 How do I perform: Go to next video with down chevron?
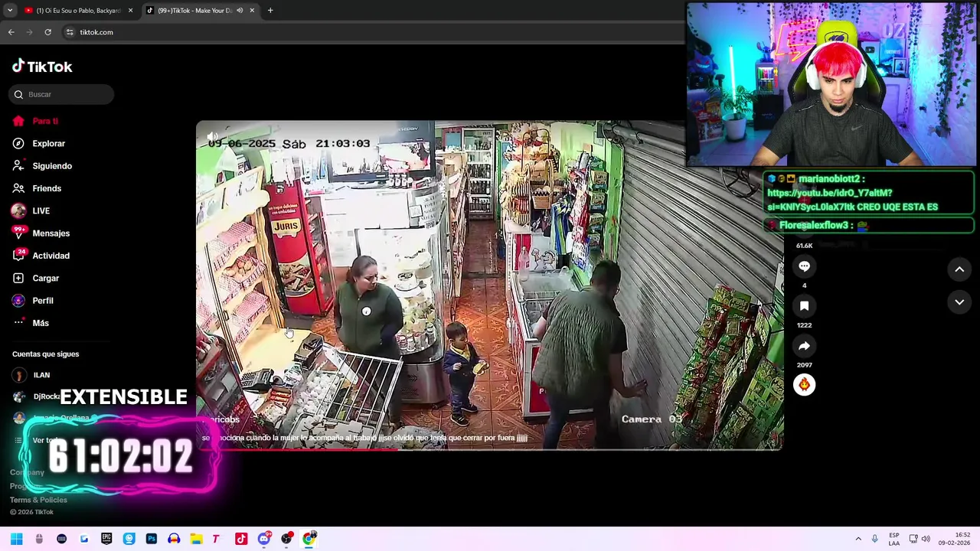[x=959, y=302]
